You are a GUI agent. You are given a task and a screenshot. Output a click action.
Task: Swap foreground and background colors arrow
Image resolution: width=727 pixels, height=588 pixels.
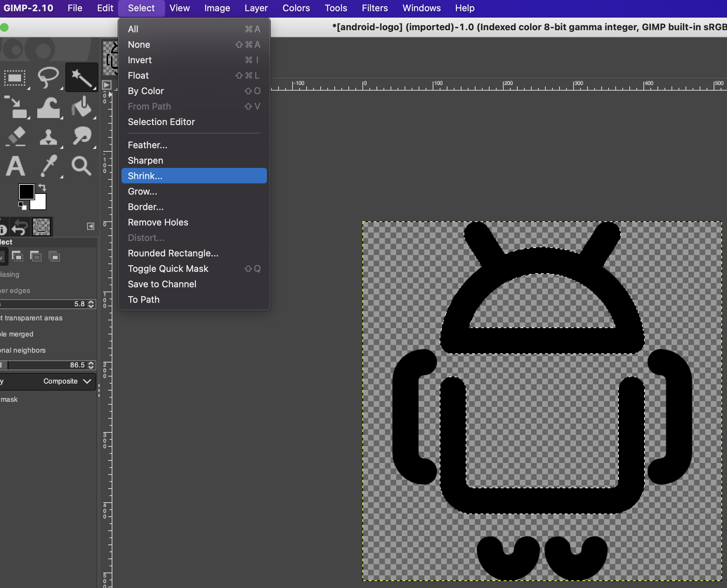point(42,187)
